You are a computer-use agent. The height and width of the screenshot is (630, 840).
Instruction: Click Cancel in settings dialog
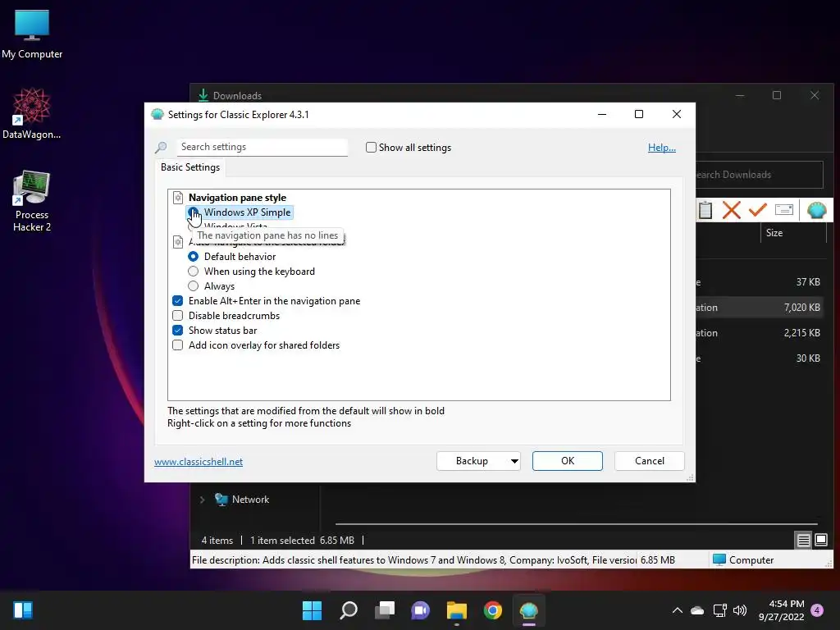(650, 461)
